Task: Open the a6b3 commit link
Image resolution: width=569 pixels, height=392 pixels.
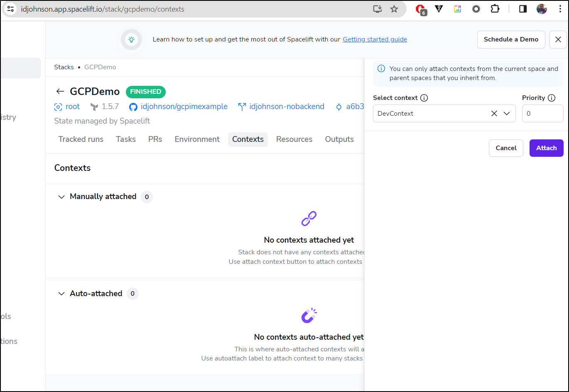Action: pos(355,107)
